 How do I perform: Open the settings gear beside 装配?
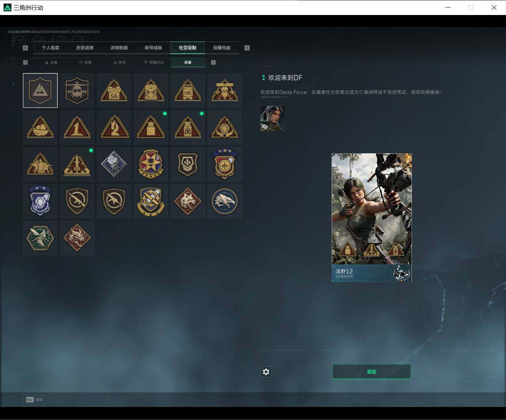(266, 372)
